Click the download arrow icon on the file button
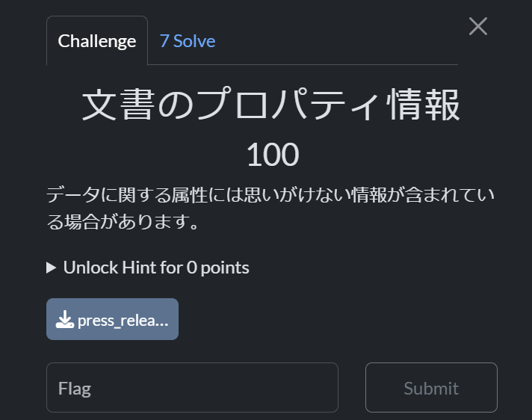Viewport: 532px width, 420px height. click(x=64, y=320)
